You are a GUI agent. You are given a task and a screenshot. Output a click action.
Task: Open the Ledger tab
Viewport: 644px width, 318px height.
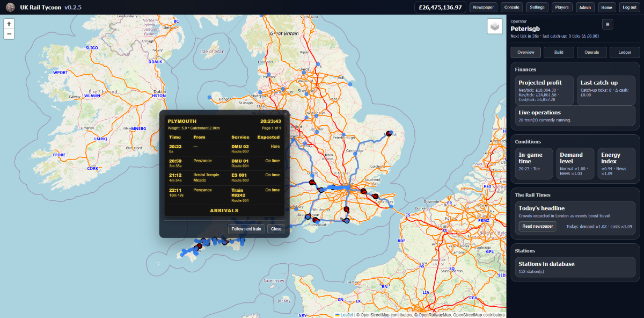coord(625,53)
